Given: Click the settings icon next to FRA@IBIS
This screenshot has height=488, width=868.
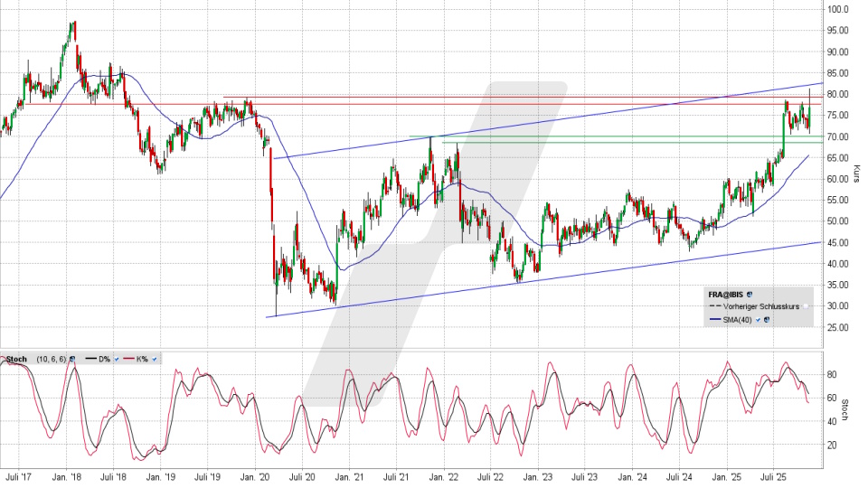Looking at the screenshot, I should pos(750,295).
